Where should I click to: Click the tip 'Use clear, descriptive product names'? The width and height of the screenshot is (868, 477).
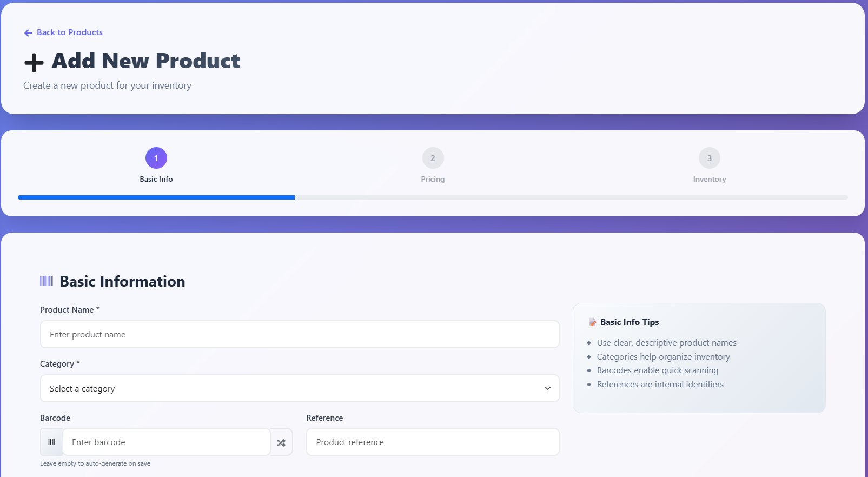coord(667,343)
